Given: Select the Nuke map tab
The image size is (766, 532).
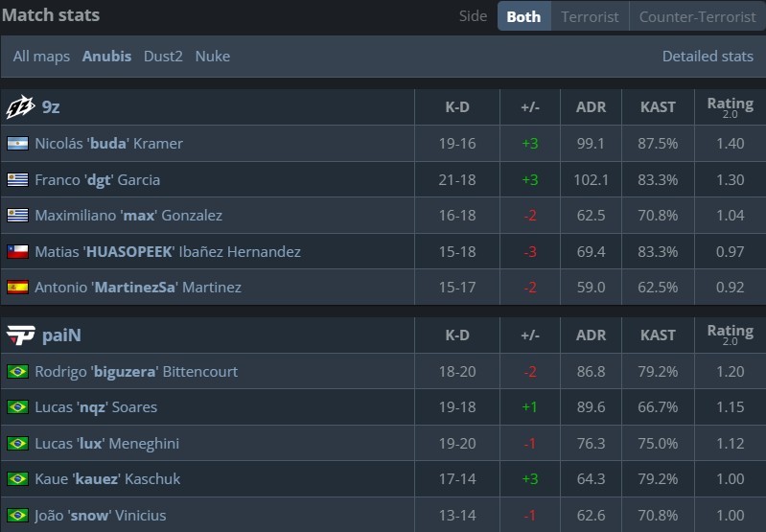Looking at the screenshot, I should point(213,57).
